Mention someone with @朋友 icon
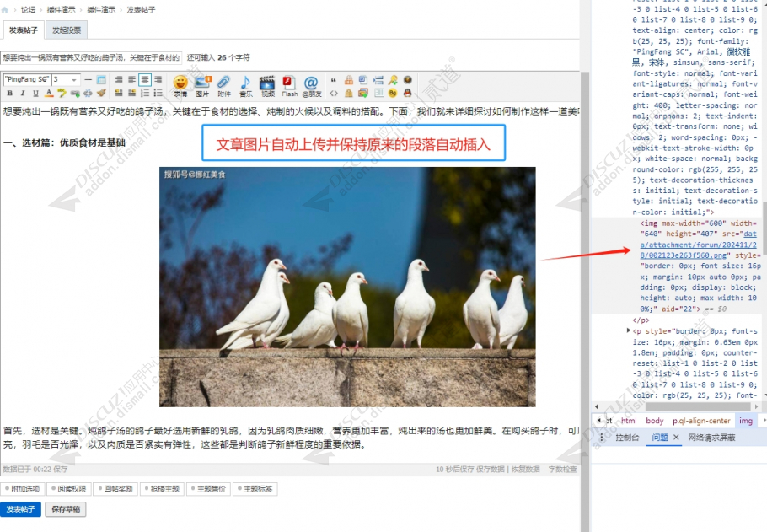767x532 pixels. pyautogui.click(x=312, y=86)
